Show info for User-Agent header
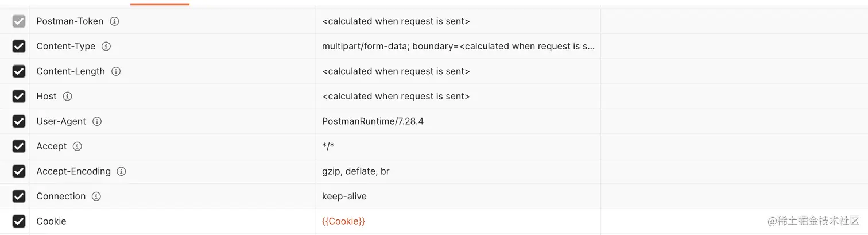Image resolution: width=868 pixels, height=235 pixels. coord(97,121)
